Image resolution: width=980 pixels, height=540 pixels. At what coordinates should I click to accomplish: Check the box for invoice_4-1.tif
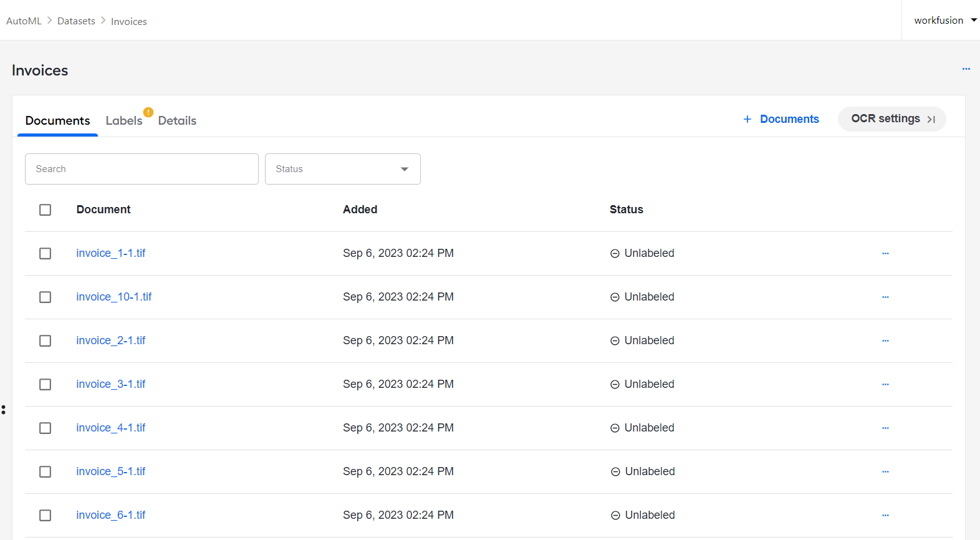pos(45,428)
